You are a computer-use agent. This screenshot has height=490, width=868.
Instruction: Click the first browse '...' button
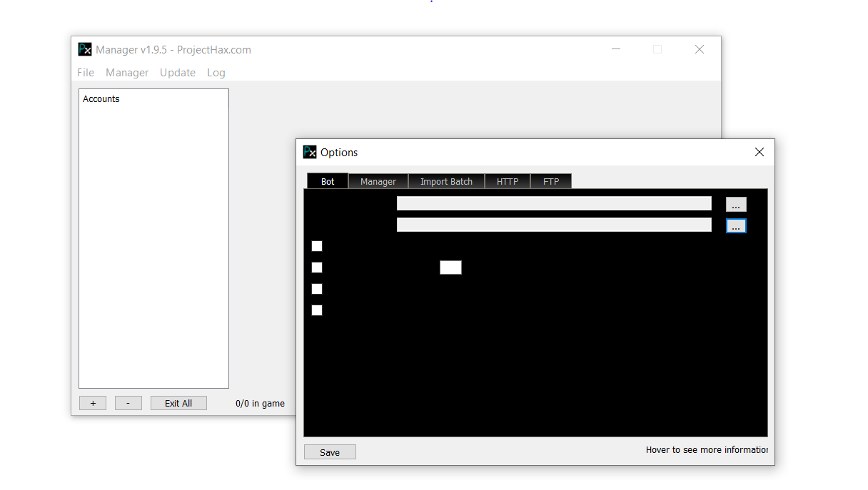736,205
